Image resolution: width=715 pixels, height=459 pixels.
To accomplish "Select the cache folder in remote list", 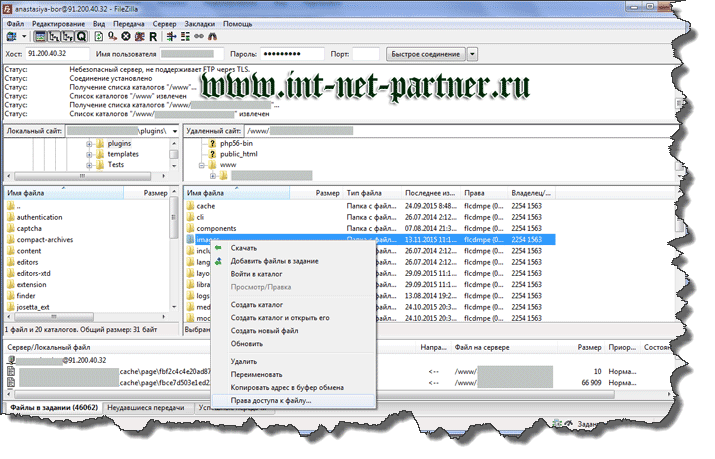I will 206,206.
